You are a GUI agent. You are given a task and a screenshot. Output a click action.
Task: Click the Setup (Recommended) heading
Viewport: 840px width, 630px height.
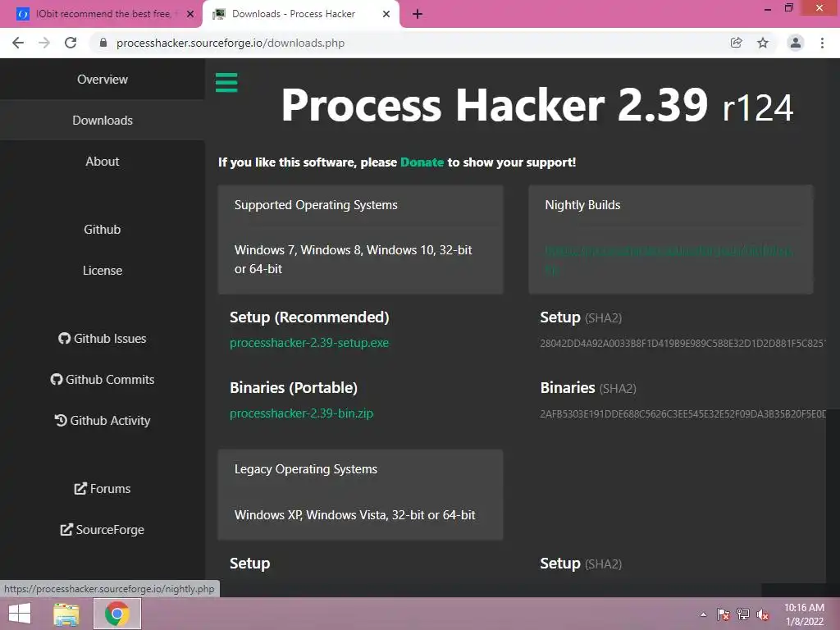309,317
